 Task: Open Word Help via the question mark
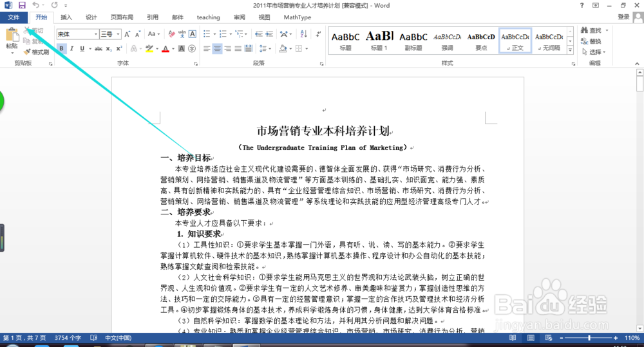(582, 5)
